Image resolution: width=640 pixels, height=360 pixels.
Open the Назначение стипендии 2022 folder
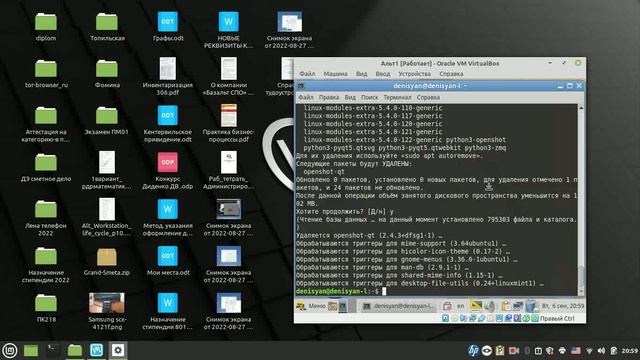[x=46, y=257]
